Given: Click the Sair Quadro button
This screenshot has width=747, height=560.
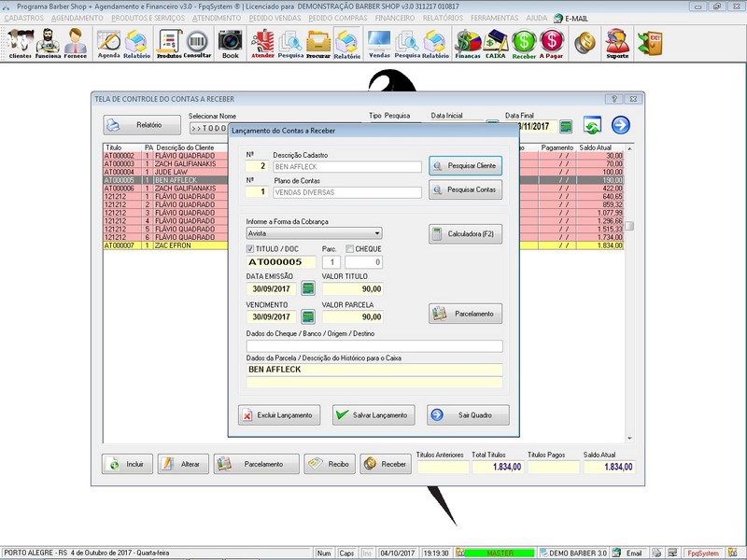Looking at the screenshot, I should click(x=468, y=415).
